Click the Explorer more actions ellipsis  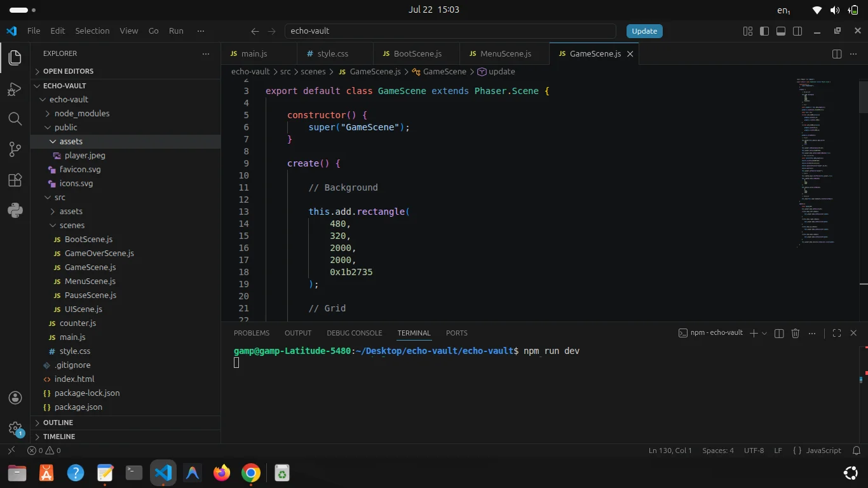click(206, 54)
